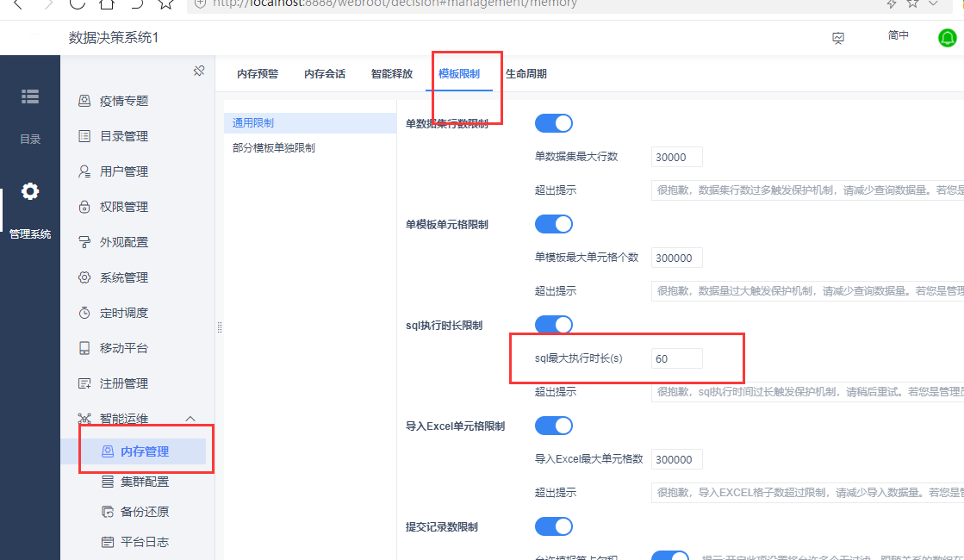This screenshot has height=560, width=964.
Task: Go back with the browser back arrow
Action: pos(18,3)
